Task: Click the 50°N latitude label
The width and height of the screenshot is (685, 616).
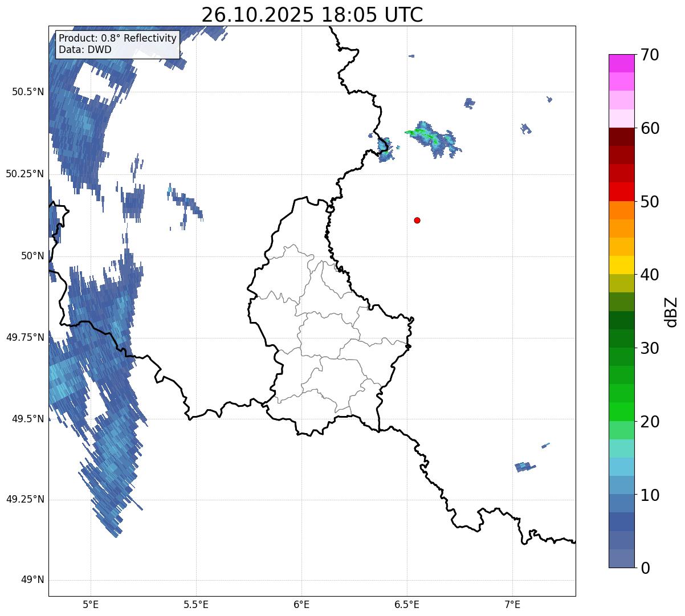Action: click(32, 256)
